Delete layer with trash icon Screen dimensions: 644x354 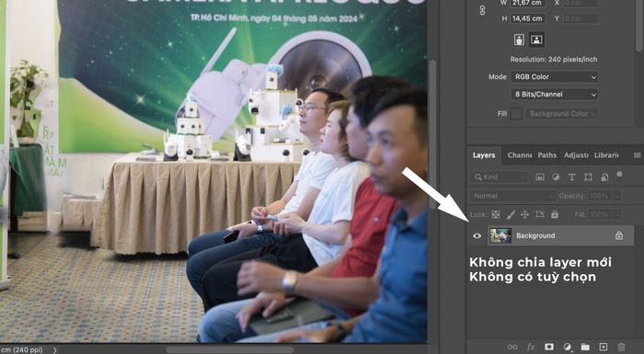tap(621, 347)
